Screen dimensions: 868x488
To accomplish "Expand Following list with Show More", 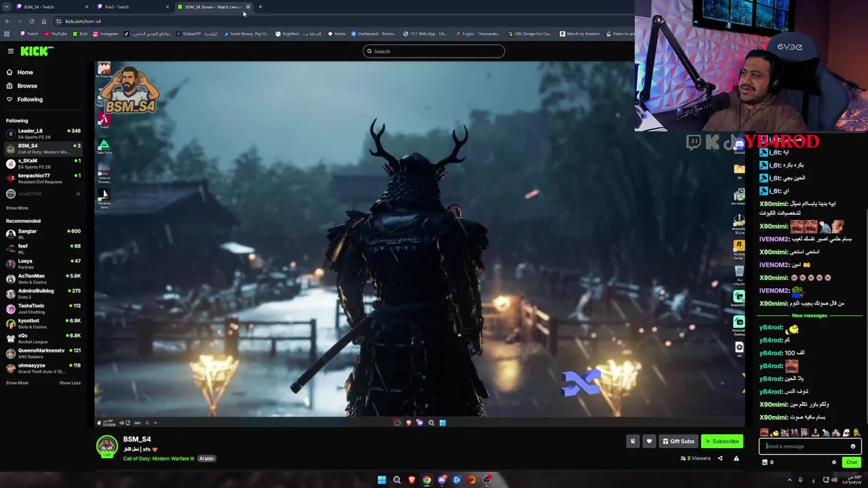I will 17,208.
